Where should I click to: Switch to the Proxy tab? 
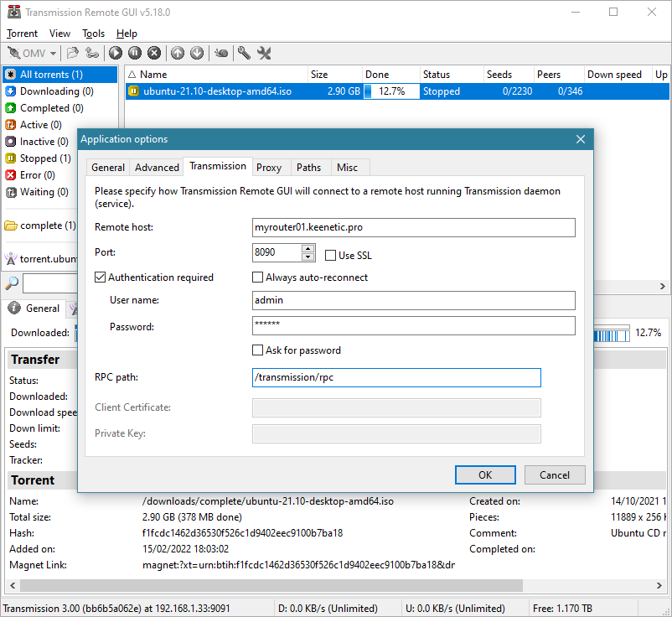pos(269,168)
